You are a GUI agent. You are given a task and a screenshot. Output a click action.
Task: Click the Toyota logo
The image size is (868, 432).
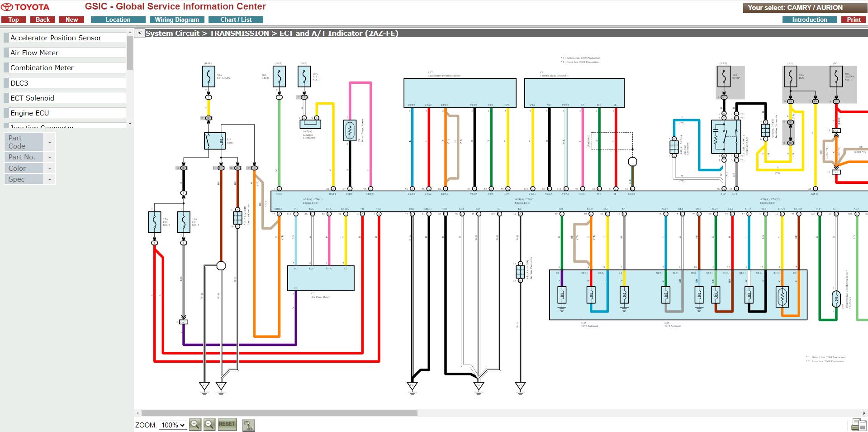click(x=25, y=7)
